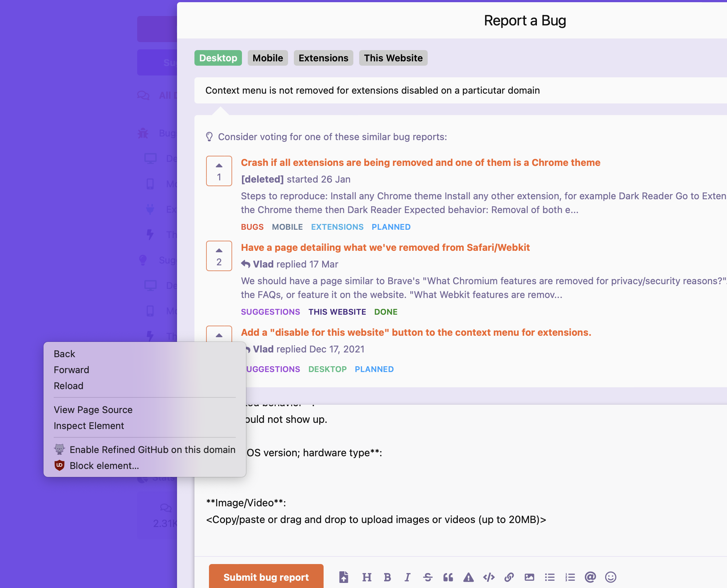The height and width of the screenshot is (588, 727).
Task: Upvote the Safari/Webkit removed features post
Action: point(219,256)
